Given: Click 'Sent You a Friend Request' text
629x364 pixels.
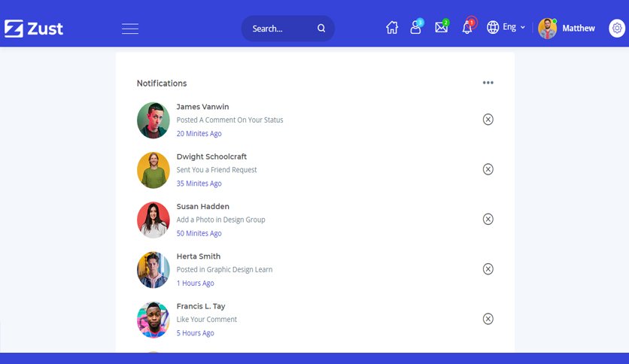Looking at the screenshot, I should [217, 169].
